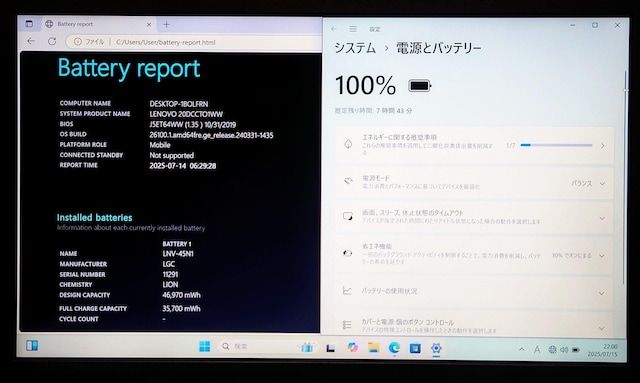The width and height of the screenshot is (640, 383).
Task: Open a new browser tab
Action: (x=167, y=24)
